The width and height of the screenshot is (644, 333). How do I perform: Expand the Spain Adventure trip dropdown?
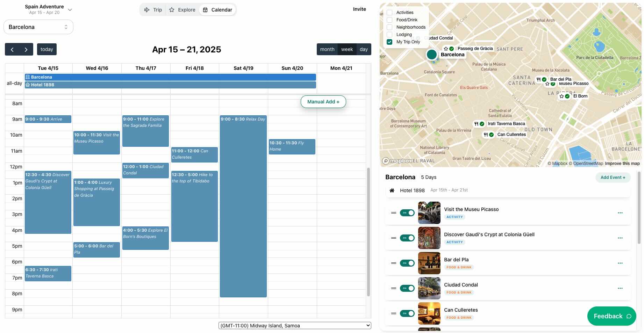[70, 10]
